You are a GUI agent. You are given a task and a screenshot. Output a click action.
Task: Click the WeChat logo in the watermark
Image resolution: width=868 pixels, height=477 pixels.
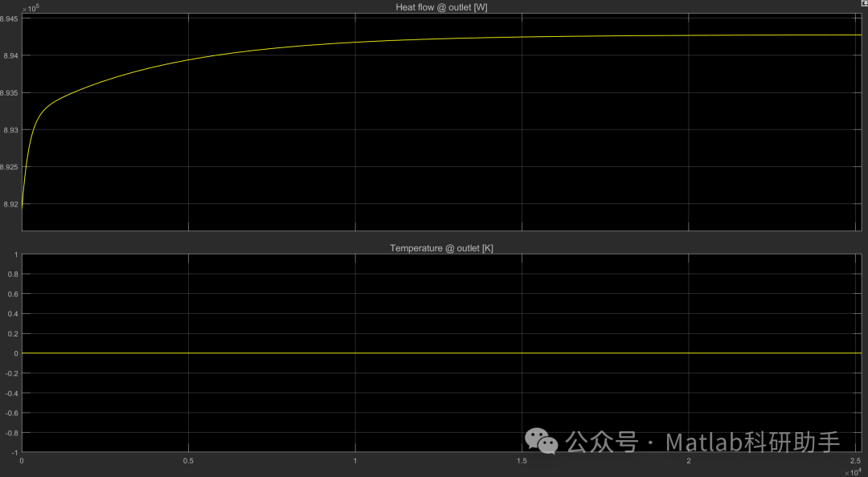(x=541, y=441)
